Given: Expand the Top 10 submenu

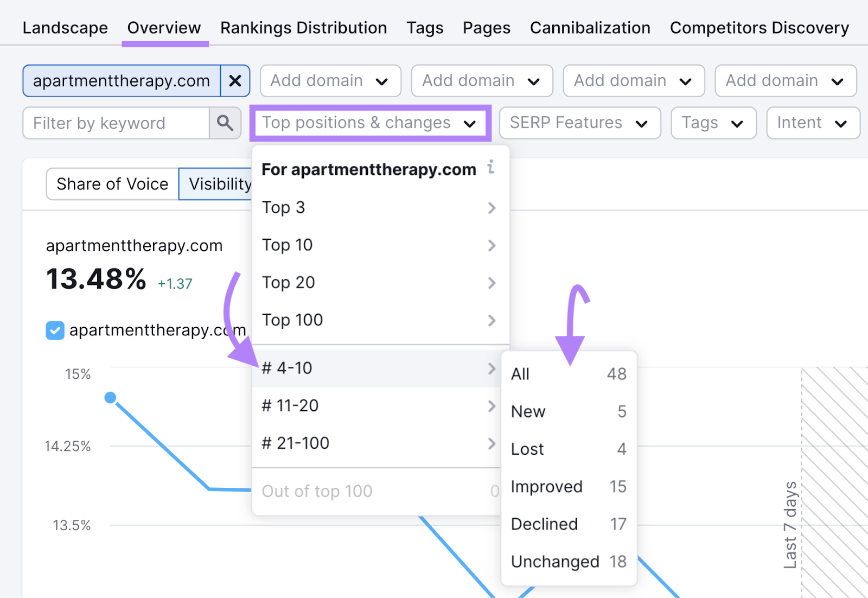Looking at the screenshot, I should pyautogui.click(x=380, y=245).
